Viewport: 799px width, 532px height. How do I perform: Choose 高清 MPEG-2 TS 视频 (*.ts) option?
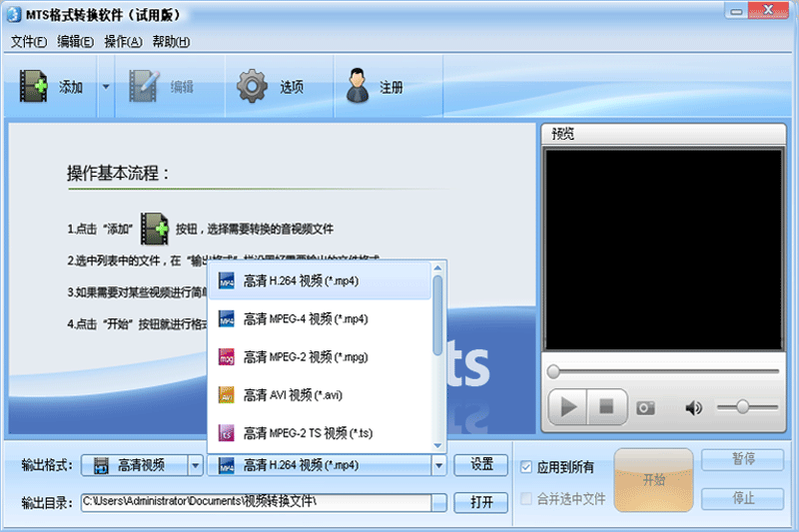pyautogui.click(x=320, y=433)
